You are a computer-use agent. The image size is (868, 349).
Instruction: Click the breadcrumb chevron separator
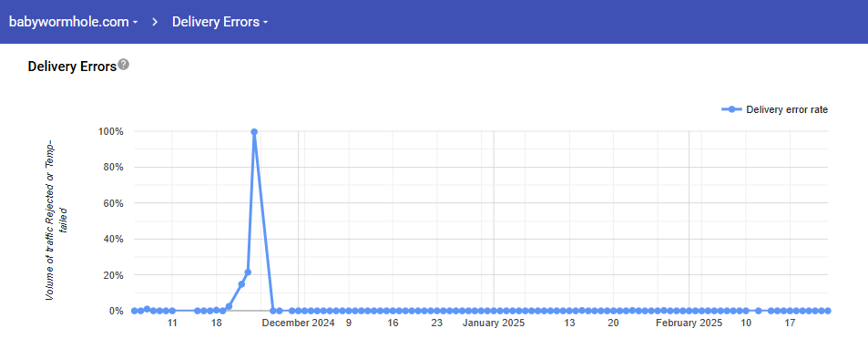pyautogui.click(x=156, y=22)
